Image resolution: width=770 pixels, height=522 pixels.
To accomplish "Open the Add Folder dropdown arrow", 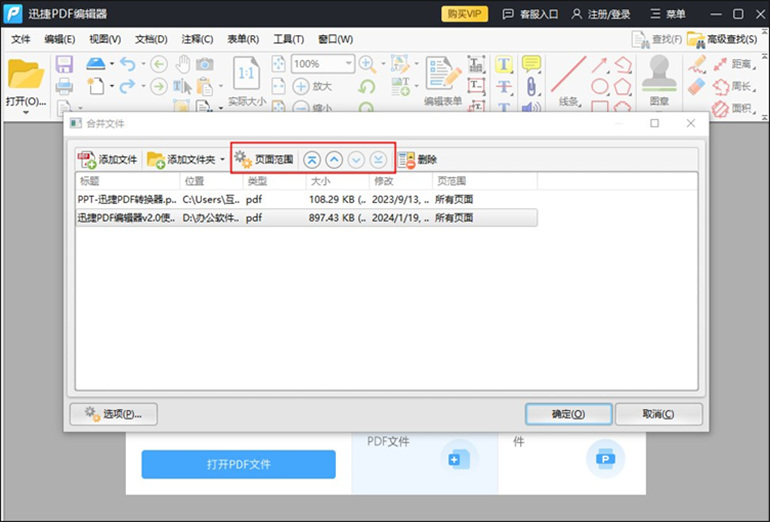I will click(222, 160).
